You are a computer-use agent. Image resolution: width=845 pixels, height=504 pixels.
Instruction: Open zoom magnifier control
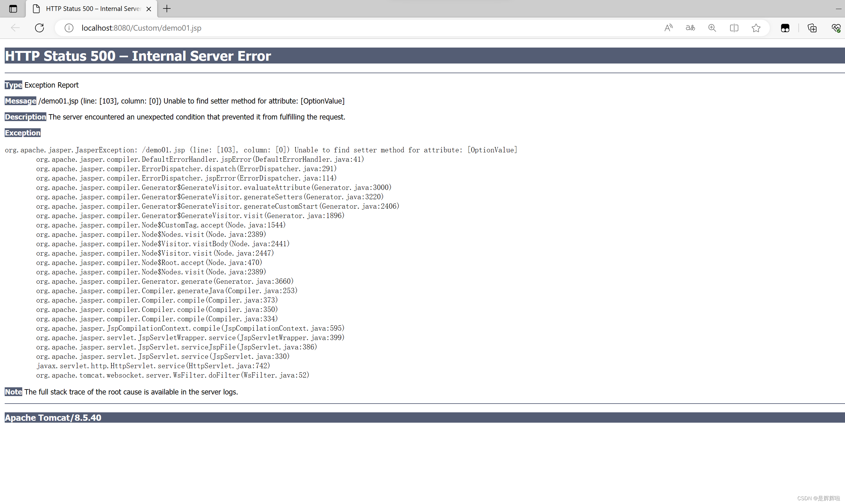(x=712, y=28)
